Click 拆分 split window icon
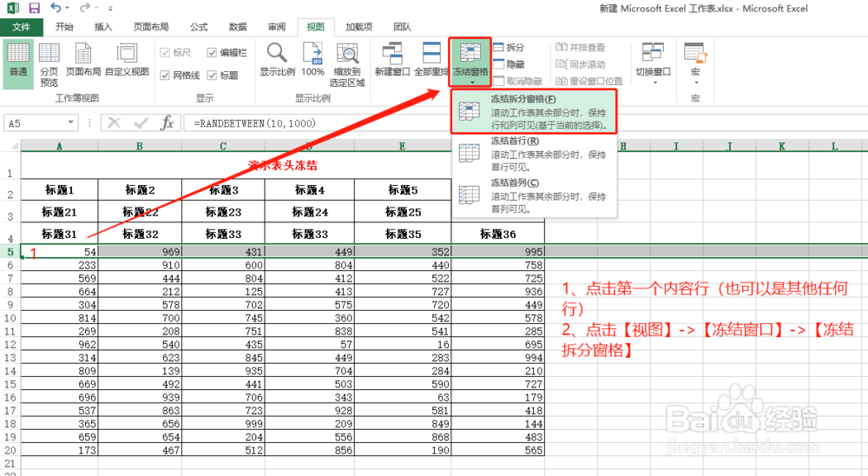 coord(508,47)
